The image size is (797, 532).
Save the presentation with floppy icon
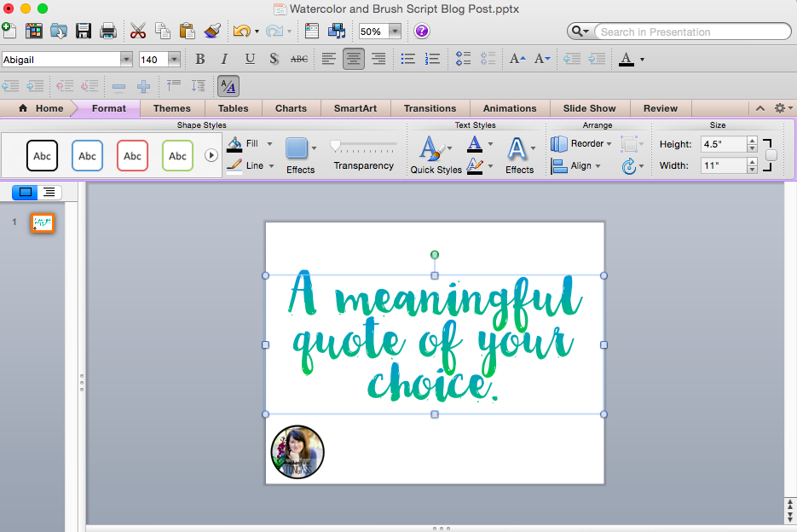(84, 31)
